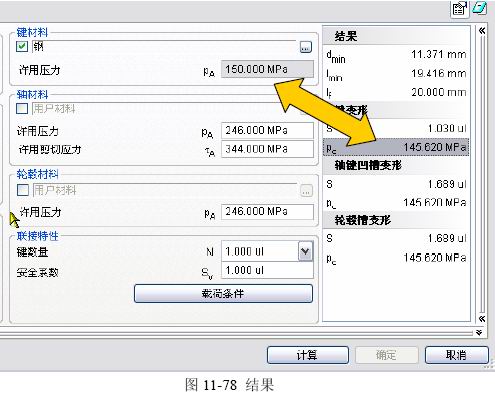Click key allowable pressure 150.000 MPa field
This screenshot has height=396, width=495.
(x=267, y=69)
